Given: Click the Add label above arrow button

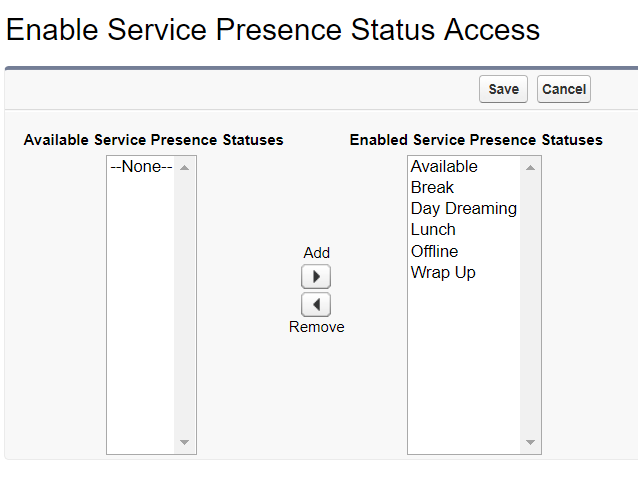Looking at the screenshot, I should pyautogui.click(x=317, y=253).
